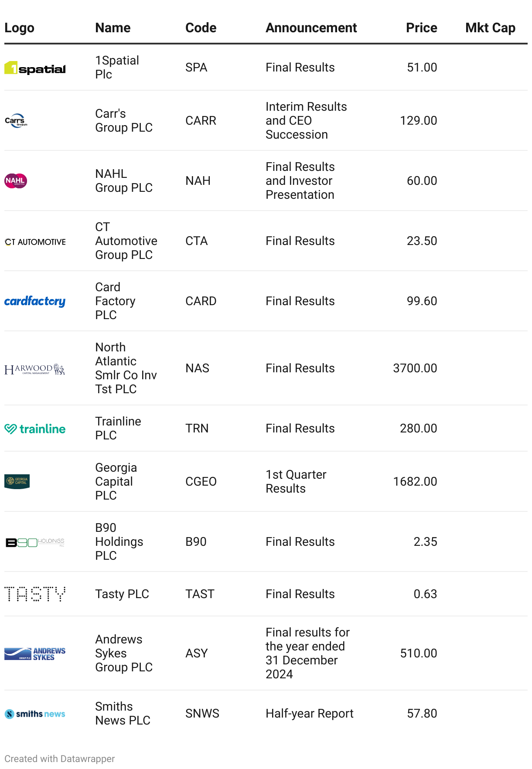Click the Smiths News logo
Screen dimensions: 532x769
[35, 714]
